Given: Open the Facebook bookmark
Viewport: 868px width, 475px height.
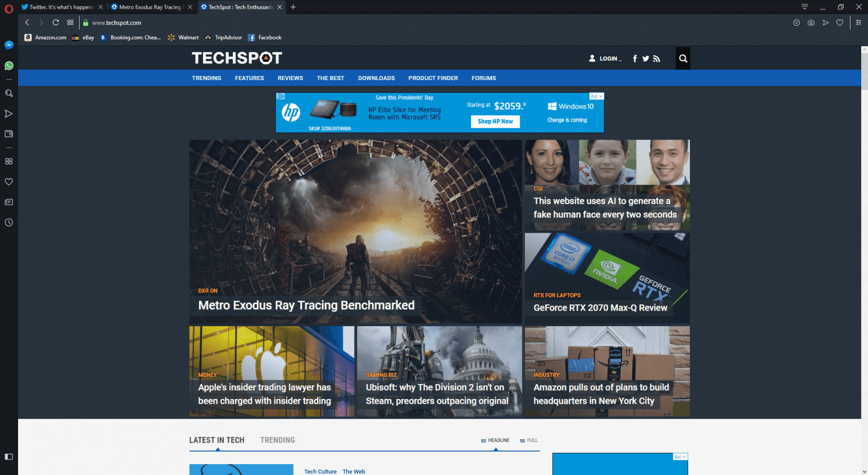Looking at the screenshot, I should (265, 38).
